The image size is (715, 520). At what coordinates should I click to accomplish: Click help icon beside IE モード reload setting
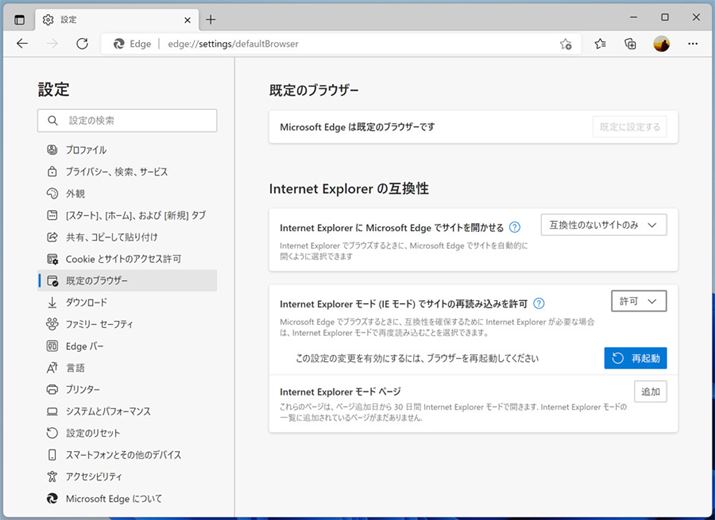[539, 303]
